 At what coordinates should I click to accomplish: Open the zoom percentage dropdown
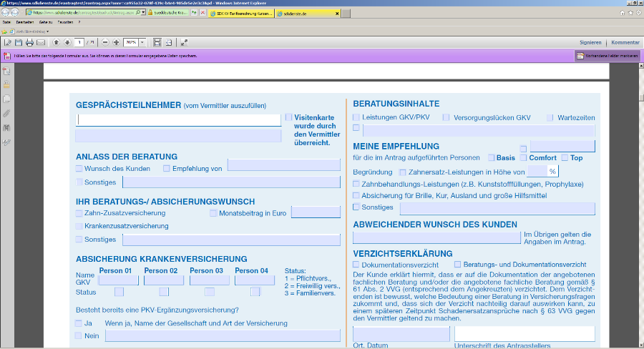[142, 42]
